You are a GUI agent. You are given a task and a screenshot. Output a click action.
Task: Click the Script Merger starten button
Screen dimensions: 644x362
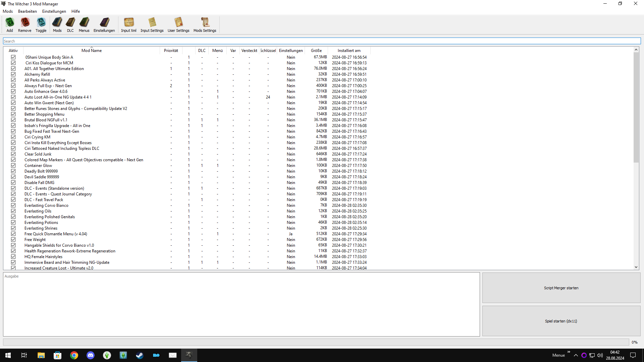(561, 288)
